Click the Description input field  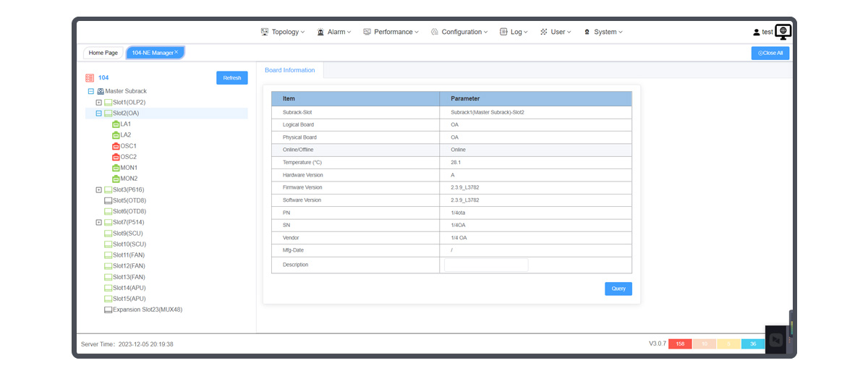click(x=486, y=265)
